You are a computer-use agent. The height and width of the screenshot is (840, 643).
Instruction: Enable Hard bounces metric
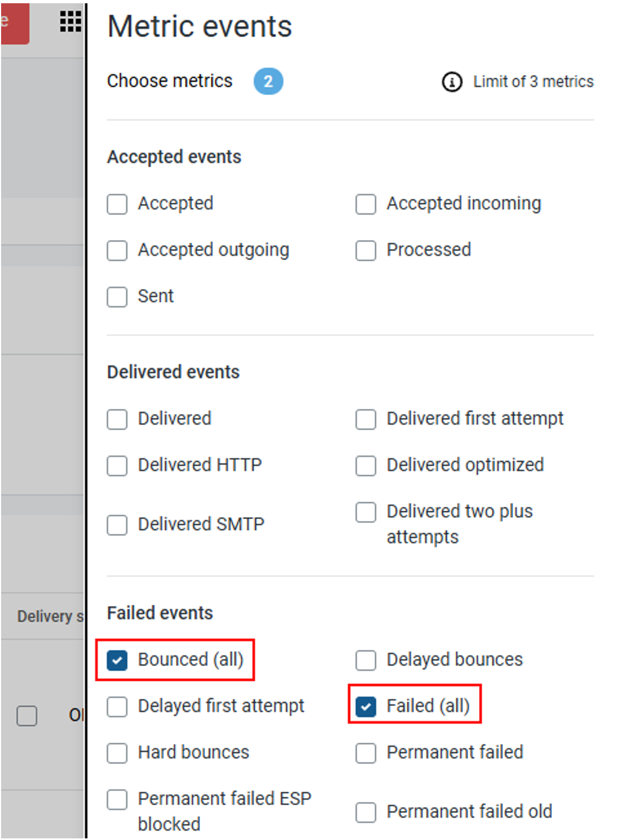click(x=117, y=753)
